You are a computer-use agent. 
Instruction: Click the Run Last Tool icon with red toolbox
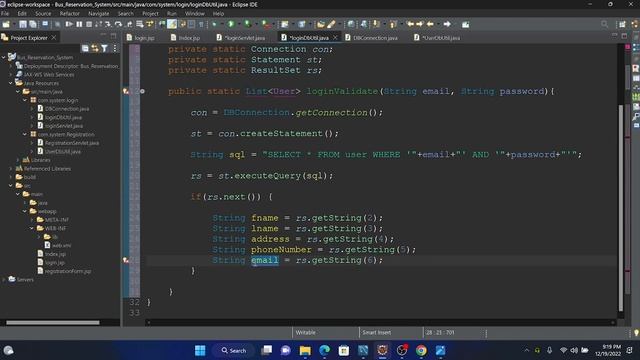[x=266, y=24]
